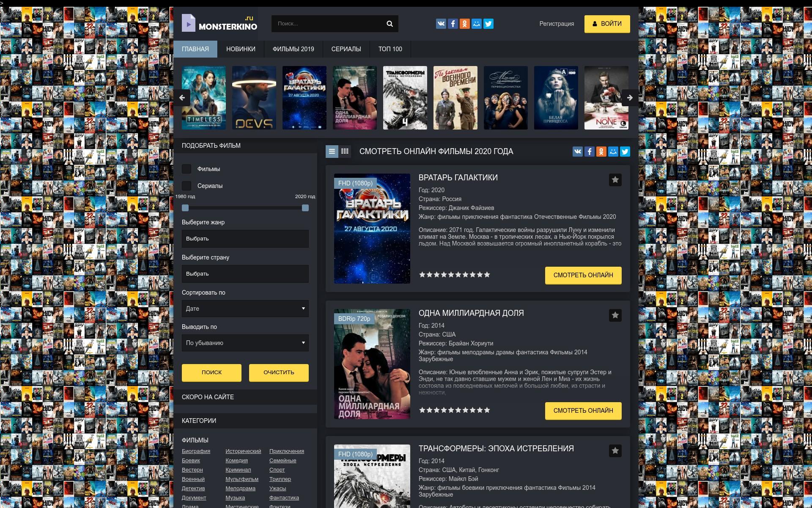Open По законам военного времени poster

pyautogui.click(x=455, y=98)
